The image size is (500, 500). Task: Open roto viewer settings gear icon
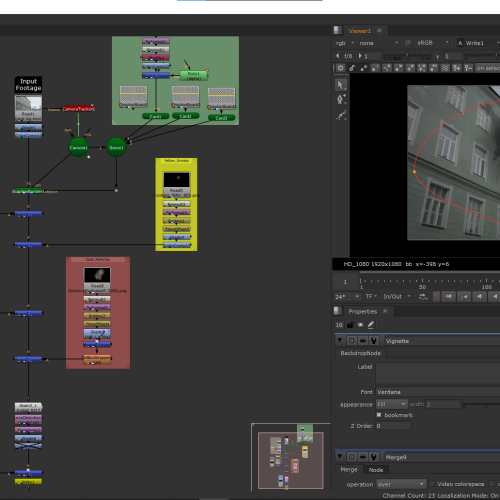[x=340, y=68]
